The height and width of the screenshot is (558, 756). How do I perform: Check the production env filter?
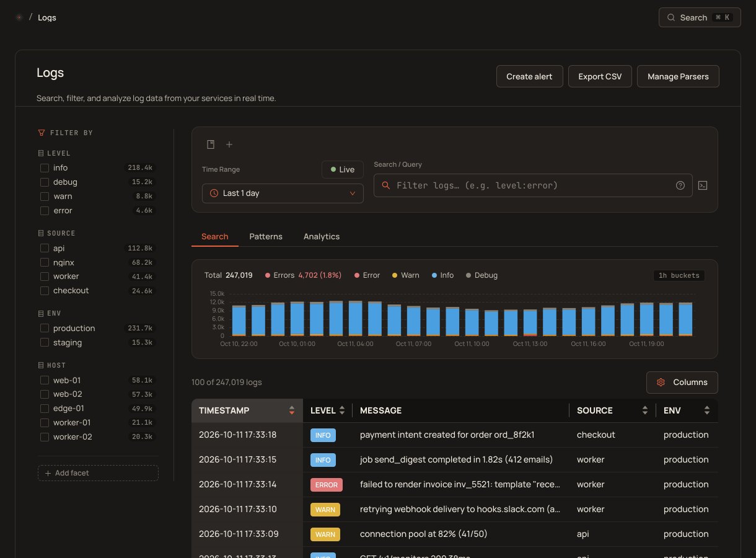[x=45, y=328]
